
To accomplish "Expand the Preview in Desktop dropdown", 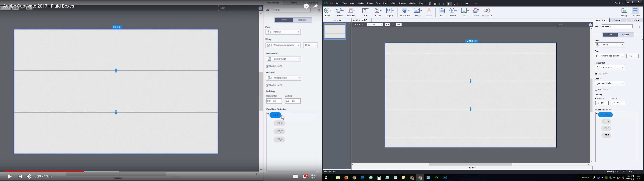I will [x=375, y=24].
